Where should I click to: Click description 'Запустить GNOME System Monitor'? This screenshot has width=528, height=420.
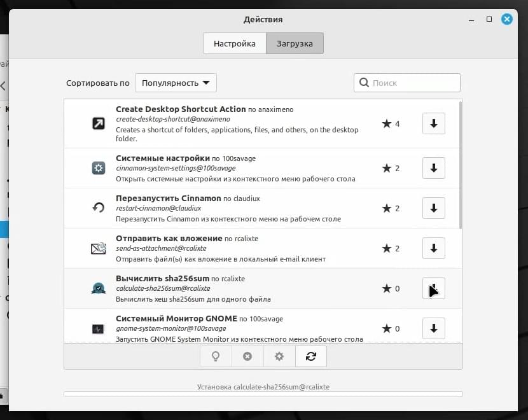click(x=239, y=339)
